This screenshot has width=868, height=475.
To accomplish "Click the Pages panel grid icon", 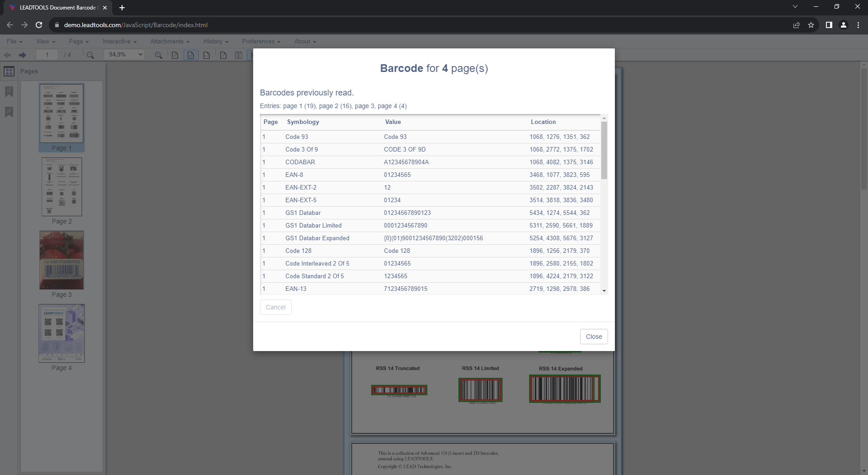I will click(x=9, y=71).
